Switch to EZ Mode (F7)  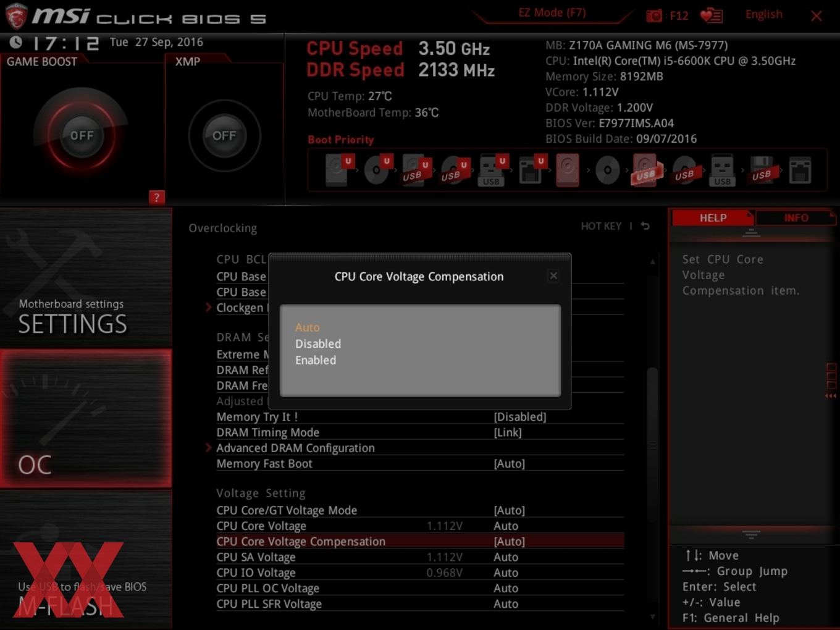(552, 12)
